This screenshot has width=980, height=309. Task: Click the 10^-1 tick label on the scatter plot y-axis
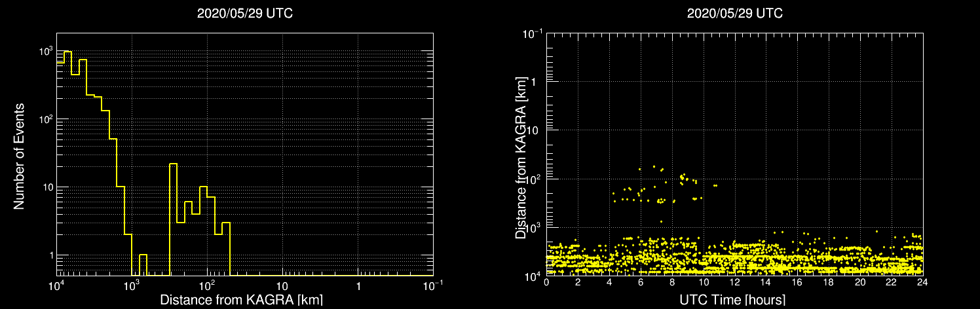pyautogui.click(x=532, y=33)
